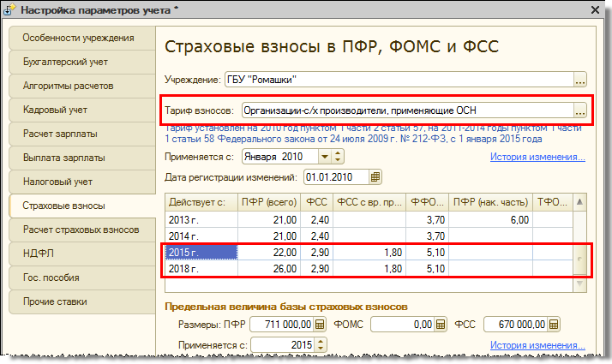Viewport: 612px width, 364px height.
Task: Click the ФОМС limit field 0,00
Action: (403, 325)
